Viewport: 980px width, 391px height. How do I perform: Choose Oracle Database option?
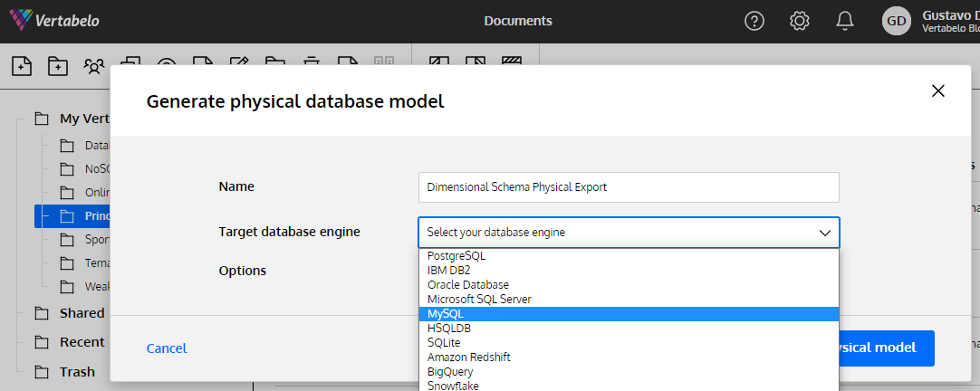(x=629, y=285)
